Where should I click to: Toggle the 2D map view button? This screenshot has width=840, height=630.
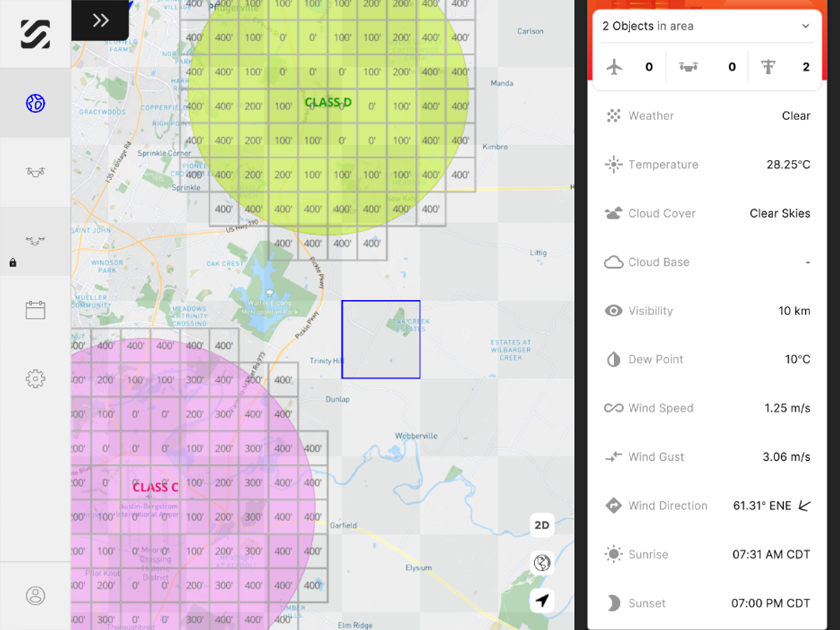pos(542,525)
